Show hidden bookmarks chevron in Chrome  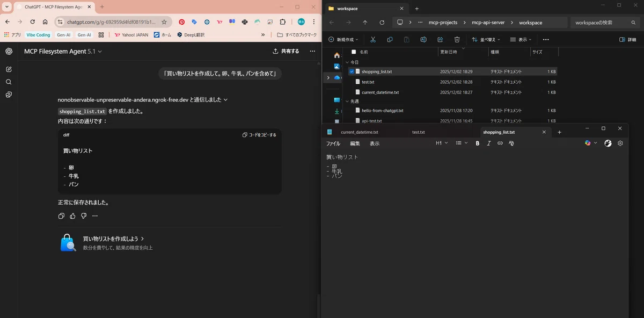[x=263, y=35]
